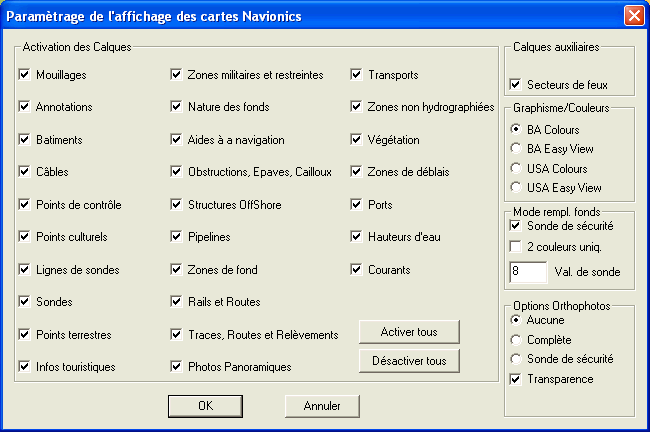The height and width of the screenshot is (432, 650).
Task: Toggle Zones de déblais checkbox
Action: coord(356,171)
